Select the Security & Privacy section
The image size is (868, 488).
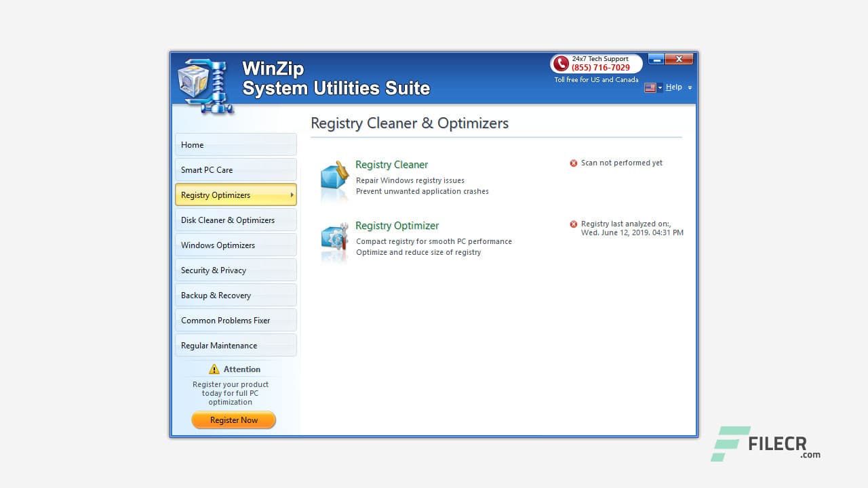(235, 270)
